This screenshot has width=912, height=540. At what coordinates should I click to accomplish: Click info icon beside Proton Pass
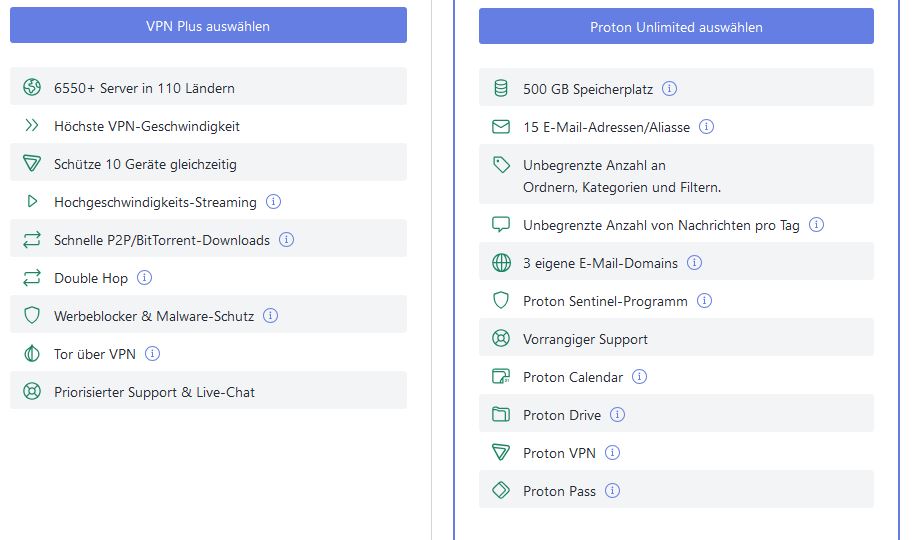(x=613, y=491)
